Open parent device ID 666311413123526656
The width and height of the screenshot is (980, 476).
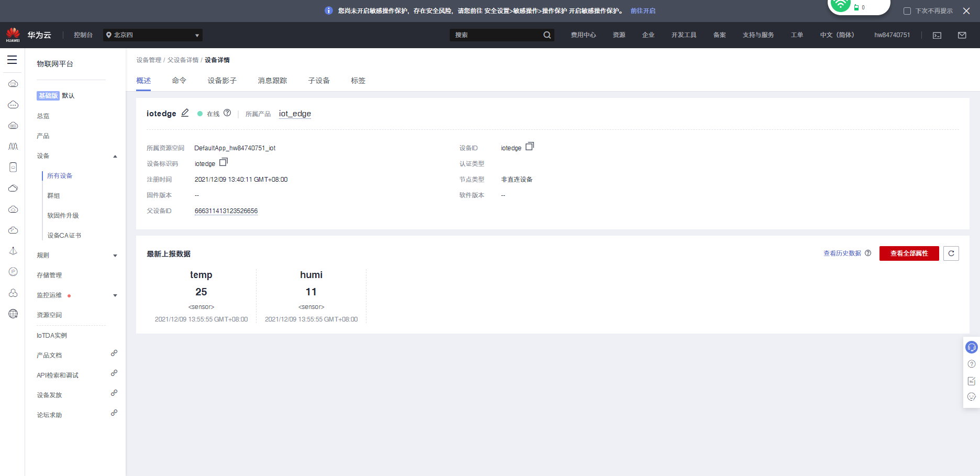click(226, 211)
